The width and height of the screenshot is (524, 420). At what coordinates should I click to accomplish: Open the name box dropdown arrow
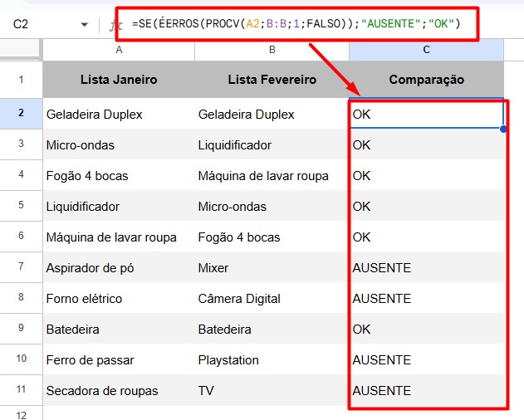(84, 24)
